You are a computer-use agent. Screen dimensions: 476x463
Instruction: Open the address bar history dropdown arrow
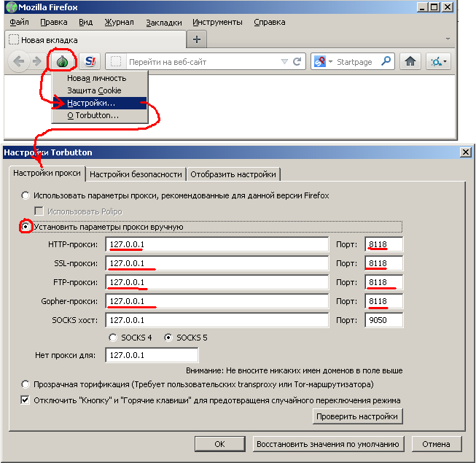(284, 62)
